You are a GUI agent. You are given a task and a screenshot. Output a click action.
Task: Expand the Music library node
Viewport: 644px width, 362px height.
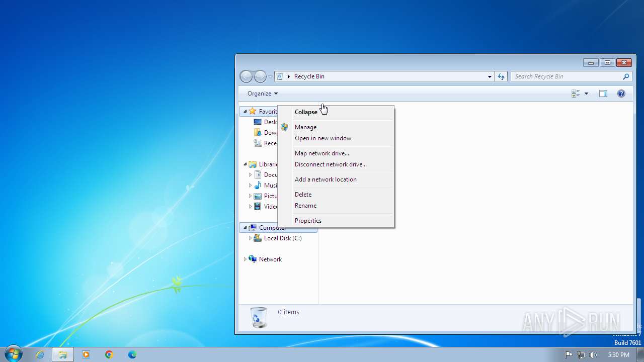250,186
